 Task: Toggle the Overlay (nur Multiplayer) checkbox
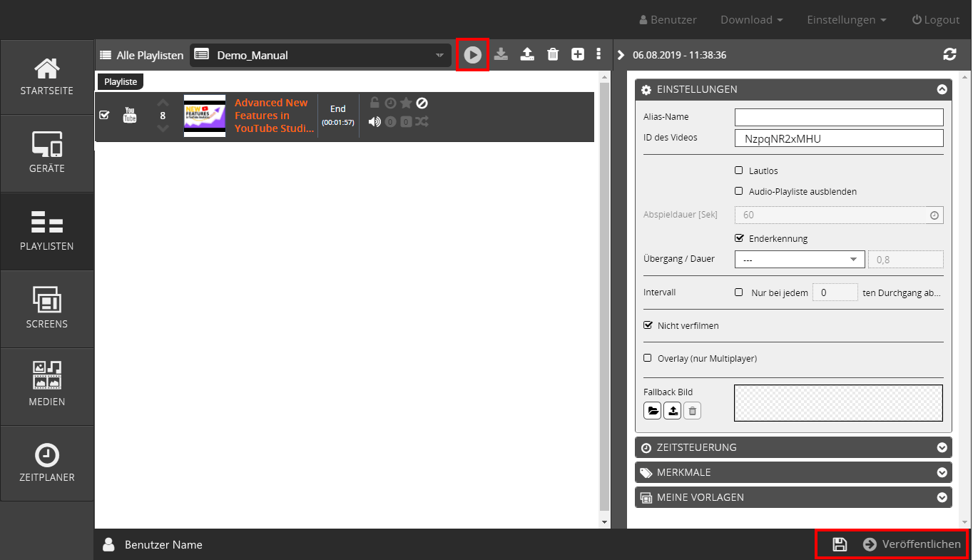click(x=648, y=359)
